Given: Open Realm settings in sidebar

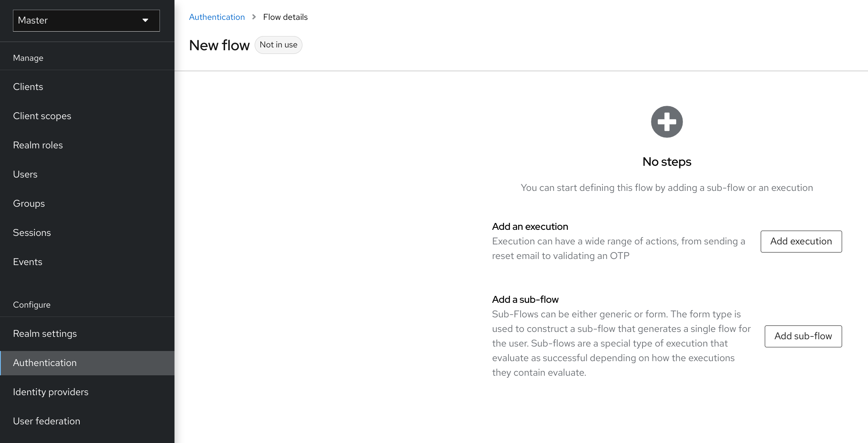Looking at the screenshot, I should 45,334.
